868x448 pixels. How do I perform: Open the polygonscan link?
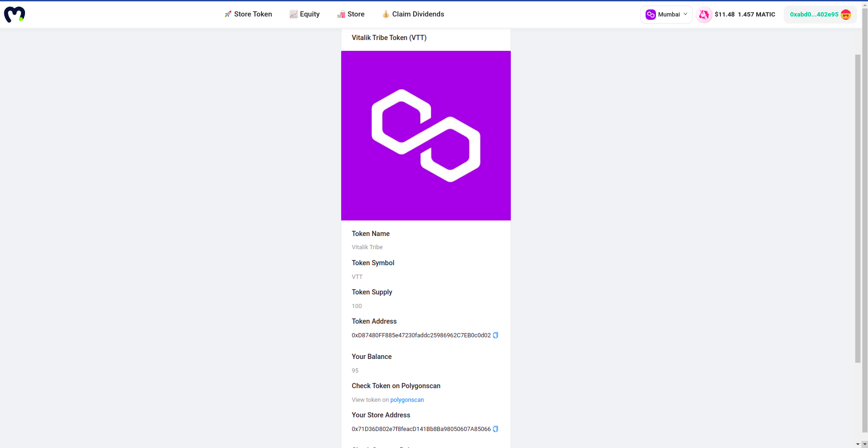pyautogui.click(x=407, y=400)
